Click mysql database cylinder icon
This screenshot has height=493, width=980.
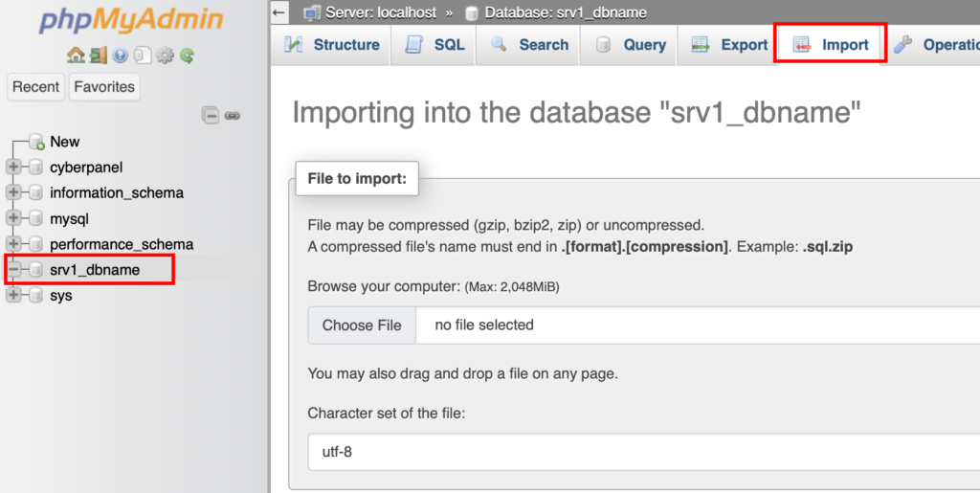tap(35, 218)
